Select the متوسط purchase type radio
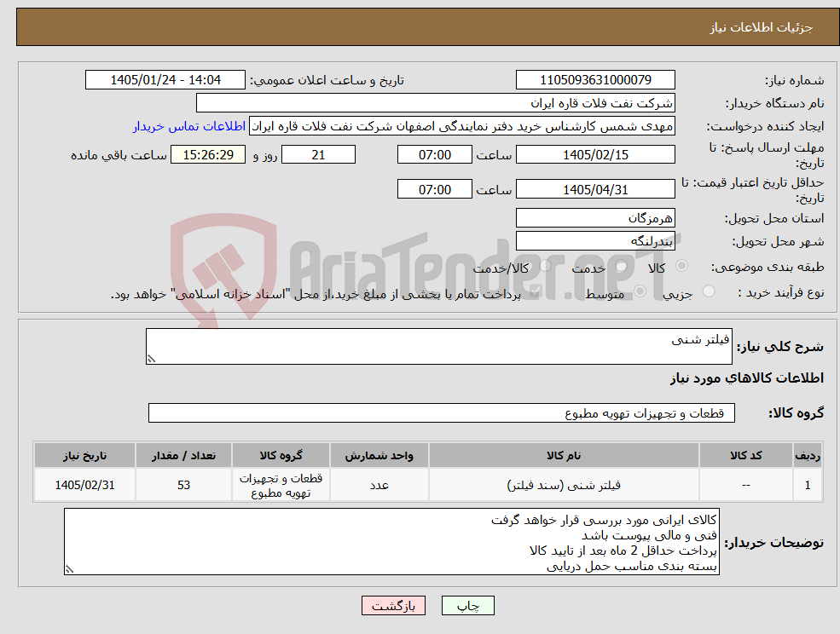 [x=640, y=291]
